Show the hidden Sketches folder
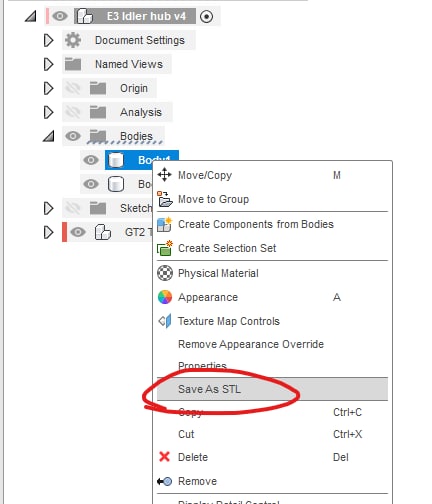The image size is (432, 504). 73,208
